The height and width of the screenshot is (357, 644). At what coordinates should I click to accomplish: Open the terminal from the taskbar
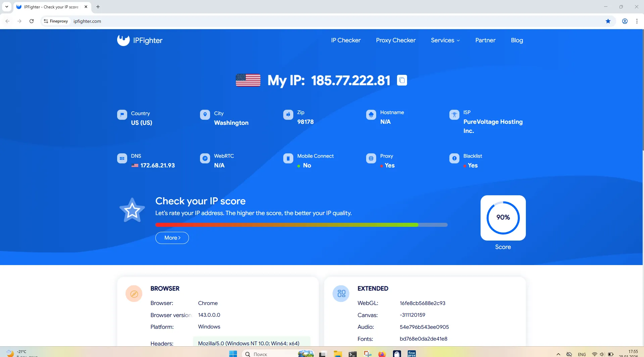pos(352,354)
